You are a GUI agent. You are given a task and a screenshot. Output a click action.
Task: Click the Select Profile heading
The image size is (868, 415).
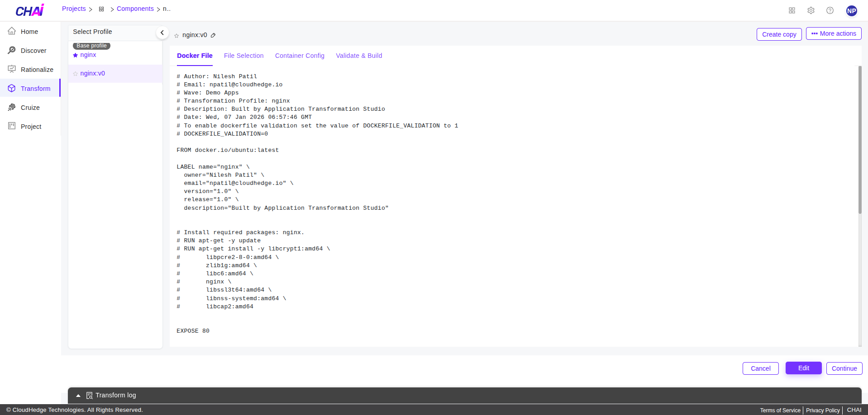pos(92,32)
